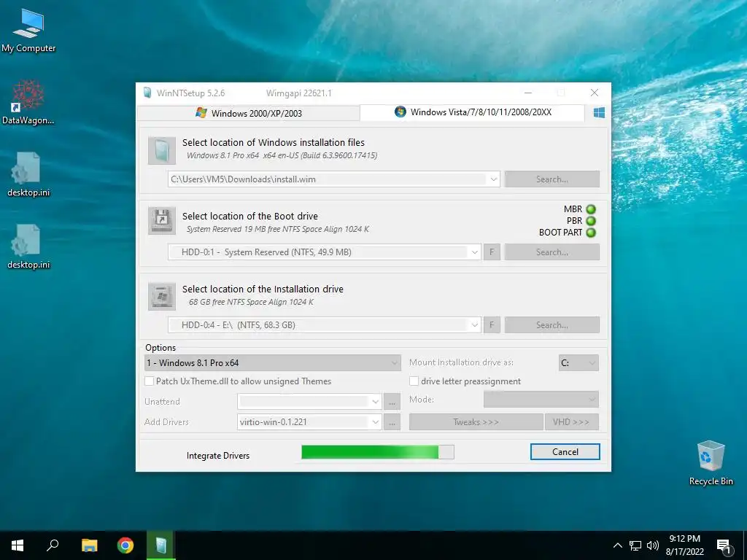Open the Windows 8.1 Pro x64 edition dropdown
The width and height of the screenshot is (747, 560).
point(273,363)
